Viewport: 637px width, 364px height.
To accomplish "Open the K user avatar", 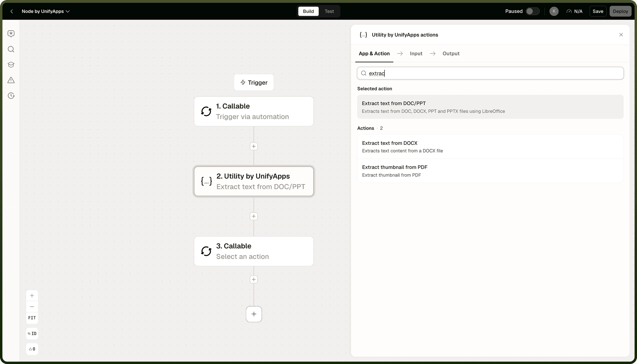I will coord(554,11).
